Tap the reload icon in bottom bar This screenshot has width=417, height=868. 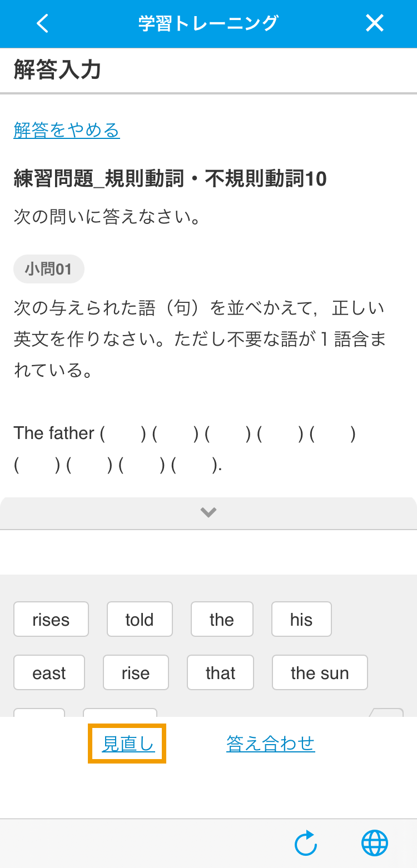point(305,843)
